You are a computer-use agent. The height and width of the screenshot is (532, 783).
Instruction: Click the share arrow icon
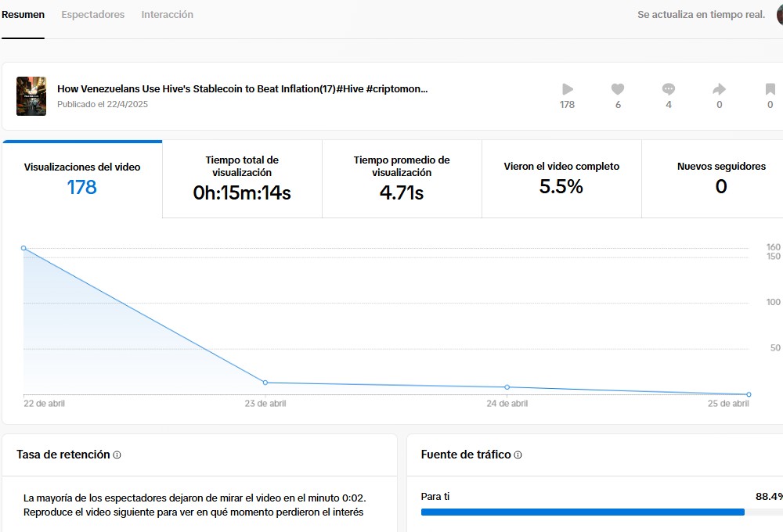719,89
